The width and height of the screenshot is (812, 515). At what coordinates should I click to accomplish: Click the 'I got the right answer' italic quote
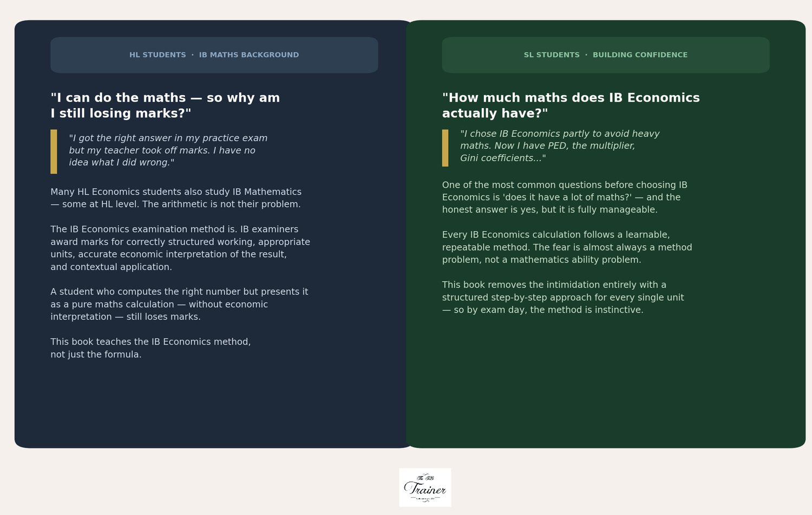pyautogui.click(x=168, y=150)
